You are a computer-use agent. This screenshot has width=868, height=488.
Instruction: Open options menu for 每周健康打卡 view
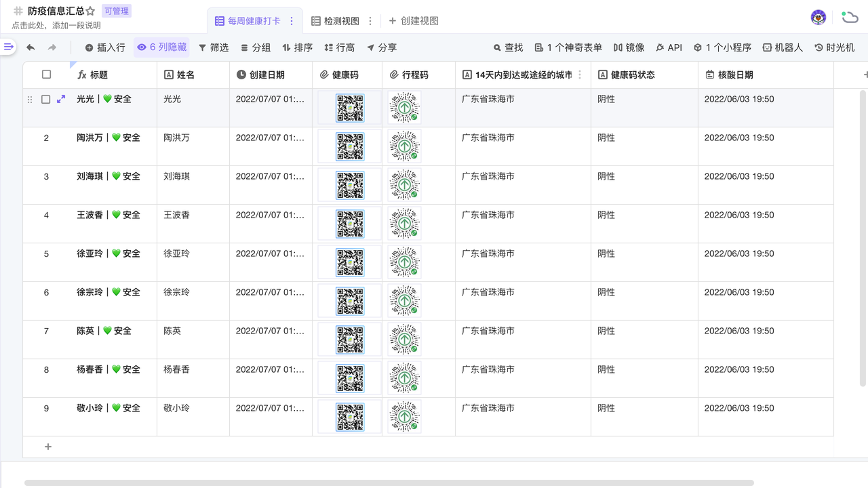(x=292, y=21)
